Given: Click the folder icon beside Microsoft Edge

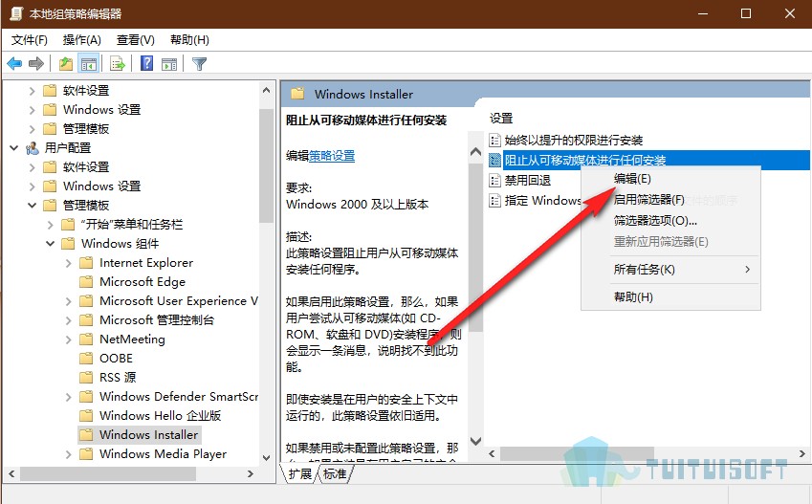Looking at the screenshot, I should (86, 282).
